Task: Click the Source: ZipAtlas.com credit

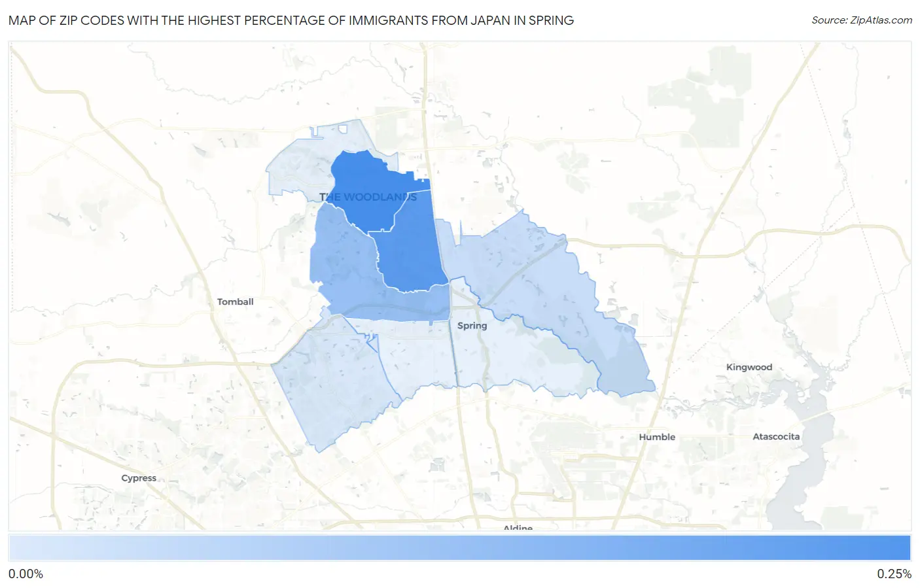Action: (x=862, y=20)
